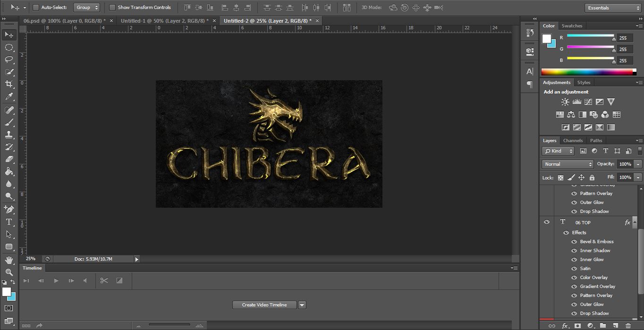Select the Horizontal Type tool
This screenshot has height=330, width=644.
tap(9, 222)
